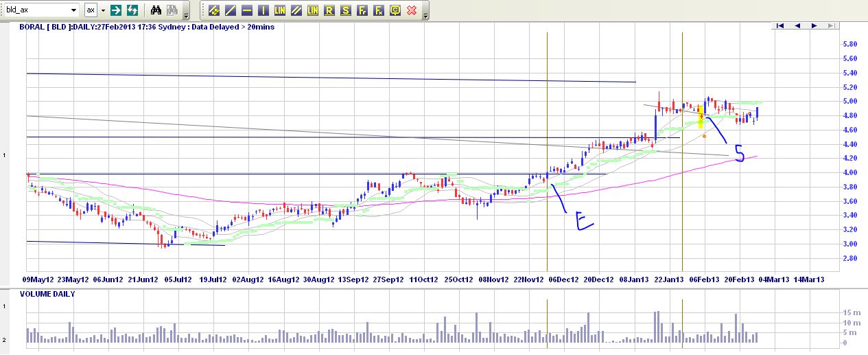The height and width of the screenshot is (355, 868).
Task: Click the 08Nov12 date axis label
Action: [493, 280]
